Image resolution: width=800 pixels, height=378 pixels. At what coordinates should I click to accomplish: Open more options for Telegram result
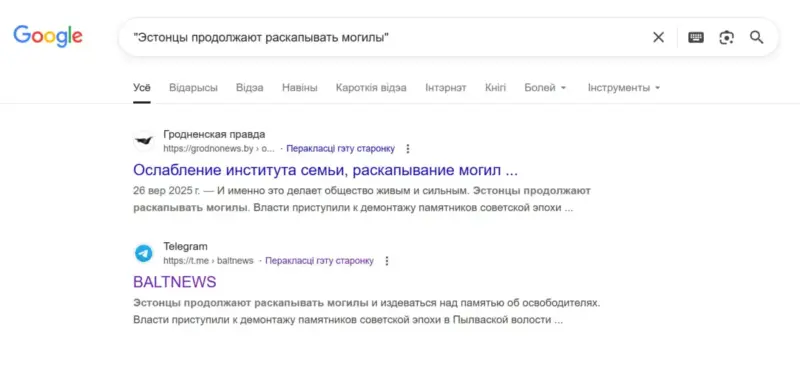click(x=386, y=261)
